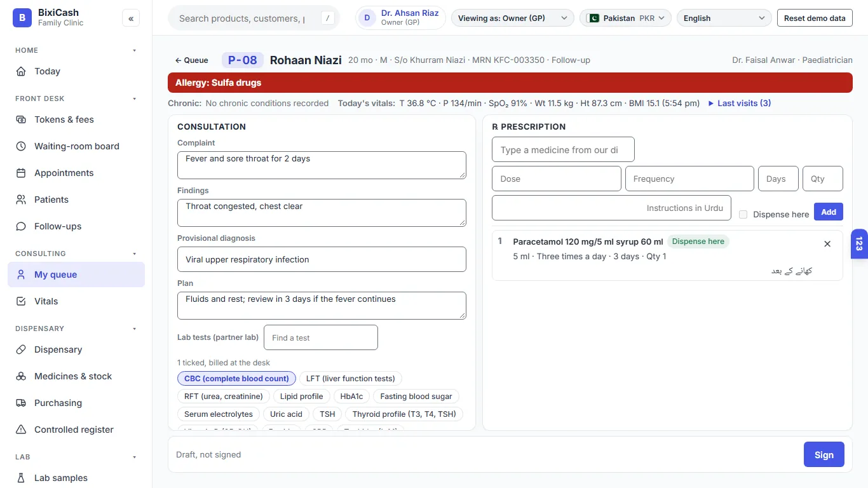Deselect the CBC (complete blood count) chip
The width and height of the screenshot is (868, 488).
click(236, 379)
